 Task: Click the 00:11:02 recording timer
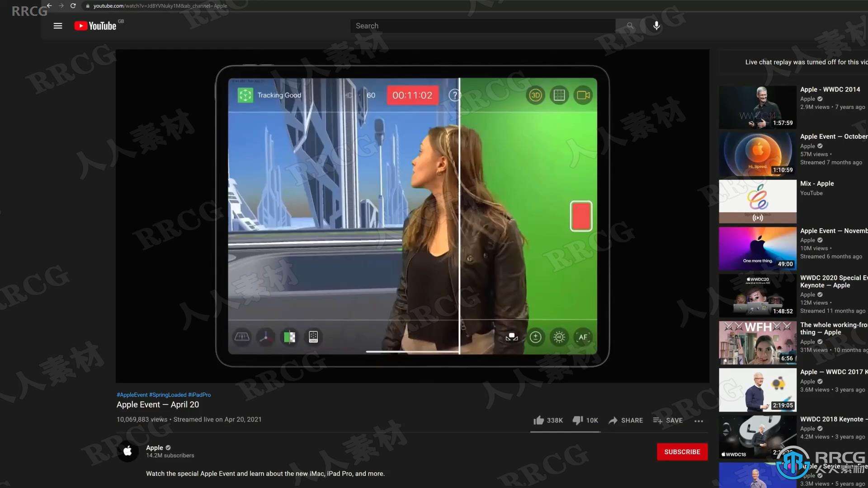click(412, 95)
